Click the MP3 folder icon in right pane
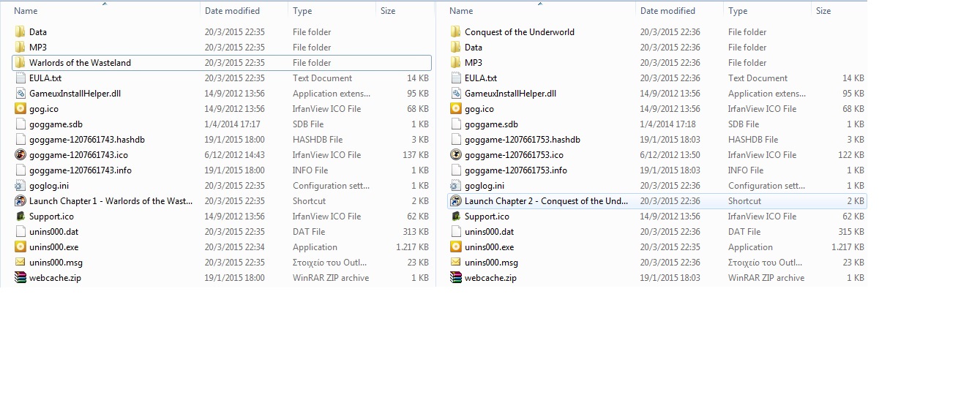The height and width of the screenshot is (414, 980). pyautogui.click(x=455, y=63)
